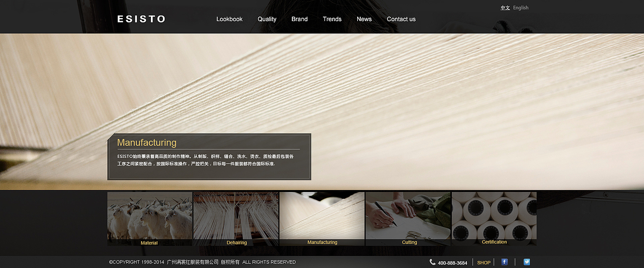View the Certification yarn spools thumbnail
Image resolution: width=644 pixels, height=268 pixels.
[x=494, y=219]
